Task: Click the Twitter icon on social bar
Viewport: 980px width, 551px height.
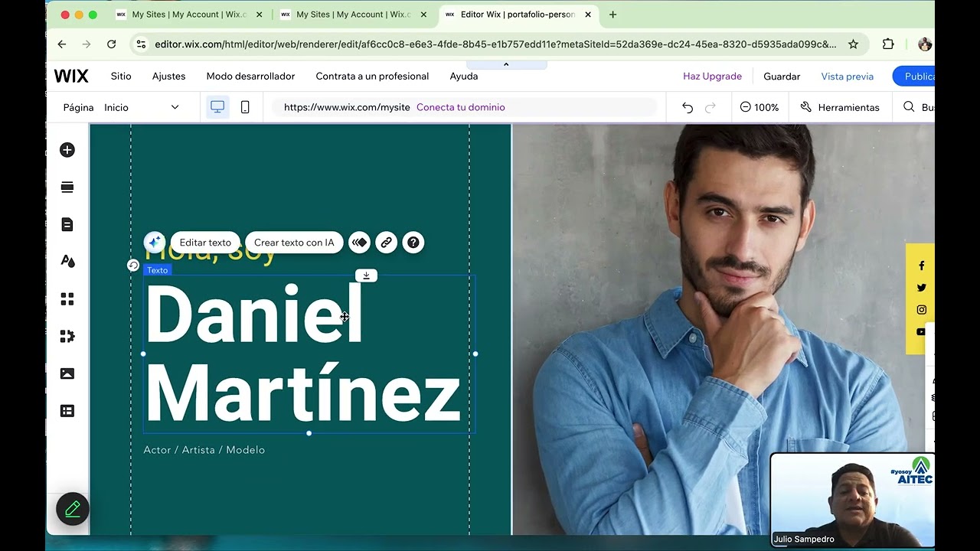Action: tap(921, 288)
